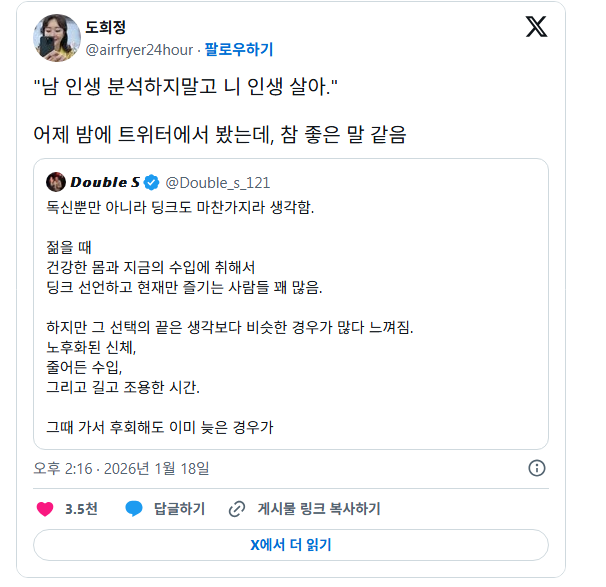
Task: Click the 도희정 display name
Action: (106, 27)
